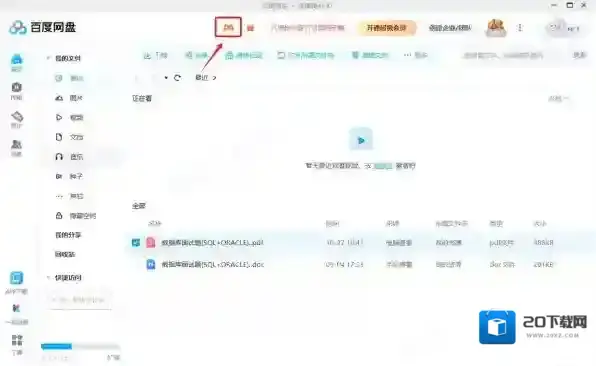Open the three-dot more toolbar menu
The width and height of the screenshot is (596, 366).
(x=407, y=55)
